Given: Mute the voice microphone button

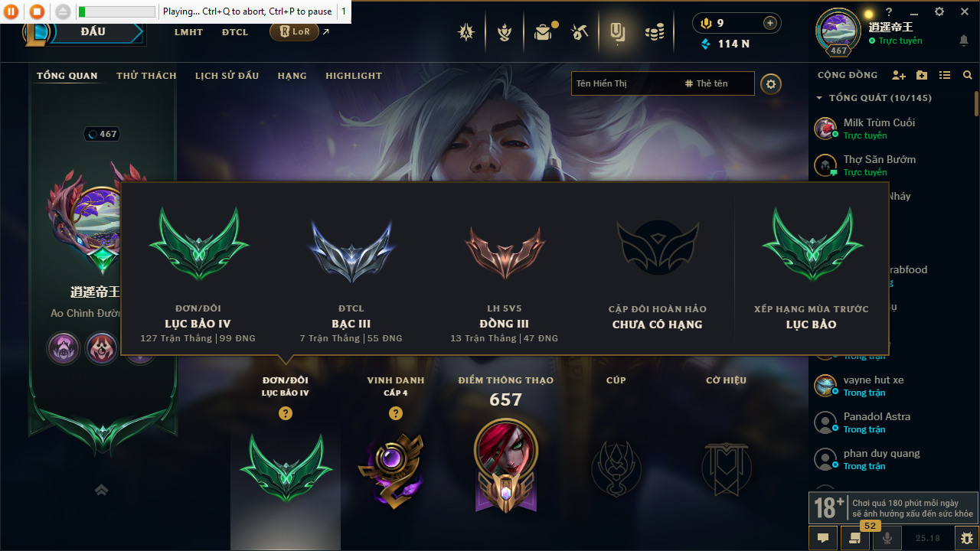Looking at the screenshot, I should click(x=887, y=538).
